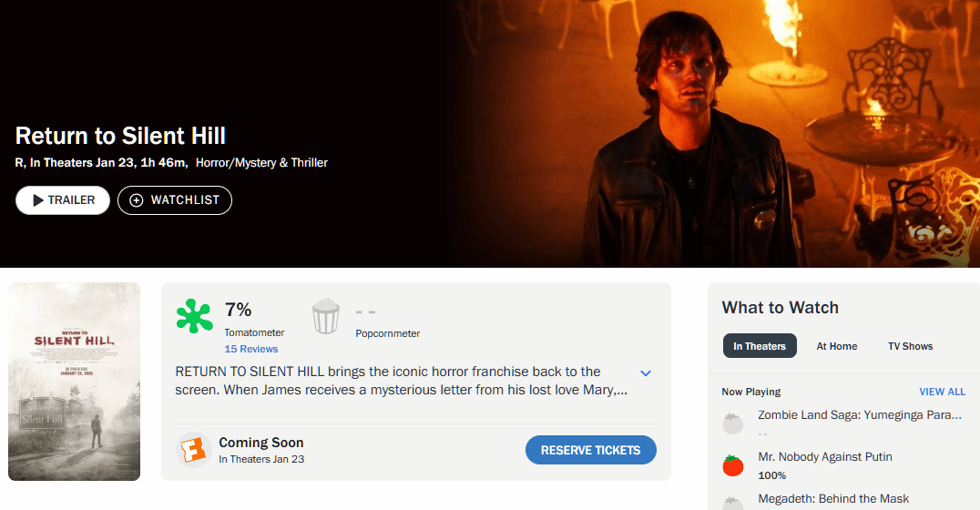980x510 pixels.
Task: Click the green splat Tomatometer icon
Action: coord(194,316)
